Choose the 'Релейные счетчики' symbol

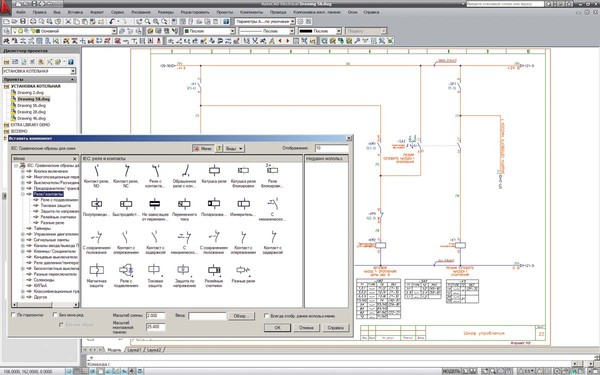(x=214, y=275)
